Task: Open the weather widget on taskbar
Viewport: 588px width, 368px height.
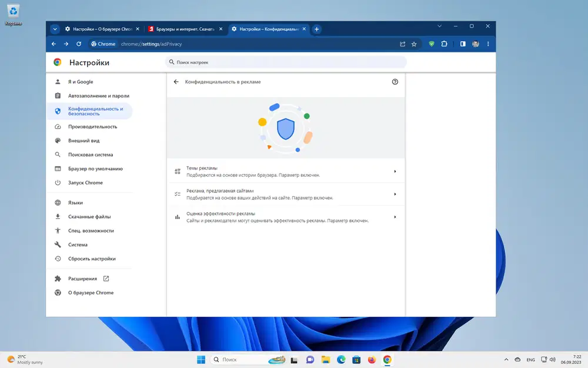Action: point(25,359)
